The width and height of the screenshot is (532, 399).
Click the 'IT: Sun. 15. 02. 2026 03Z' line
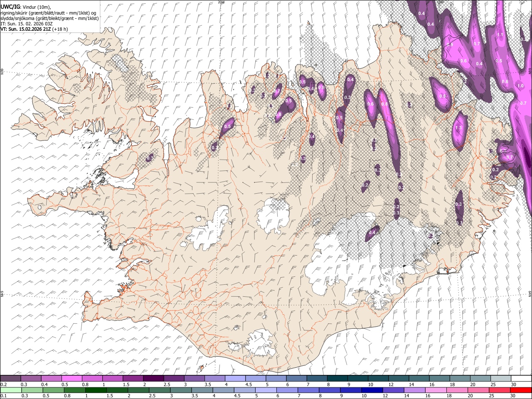27,24
